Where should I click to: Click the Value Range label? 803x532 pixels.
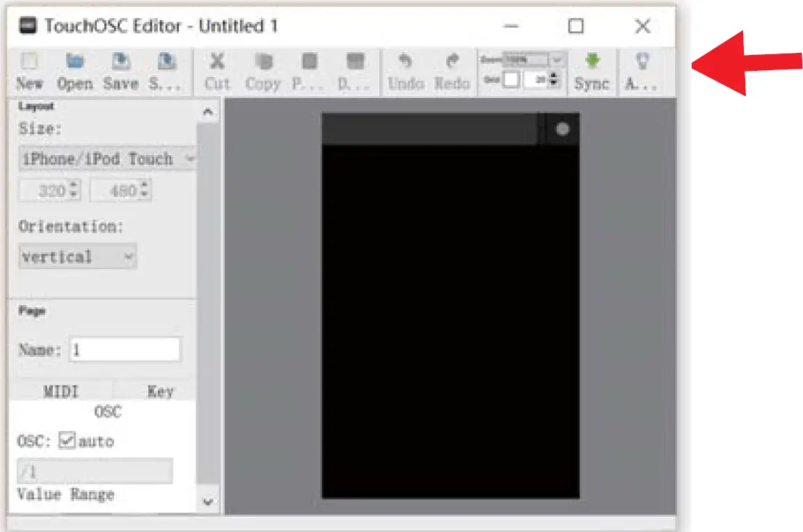point(65,494)
